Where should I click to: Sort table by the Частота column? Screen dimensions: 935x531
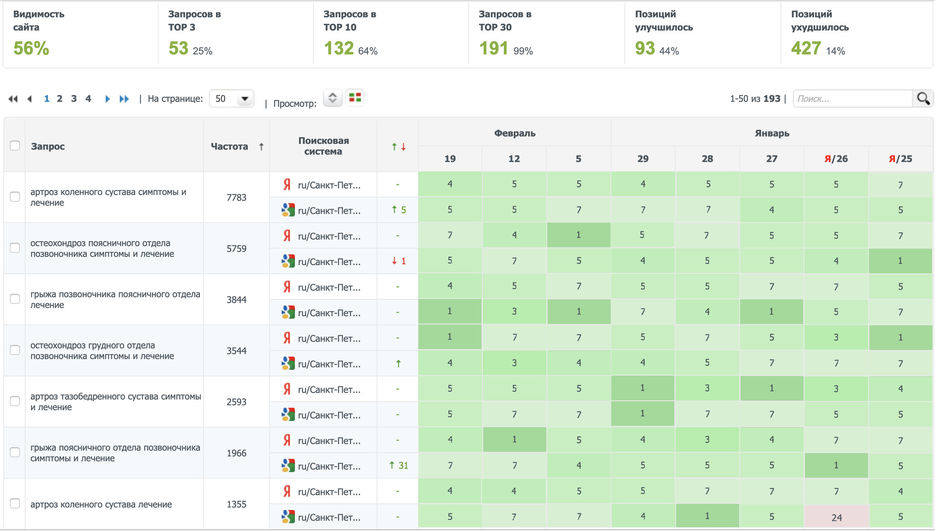point(236,146)
